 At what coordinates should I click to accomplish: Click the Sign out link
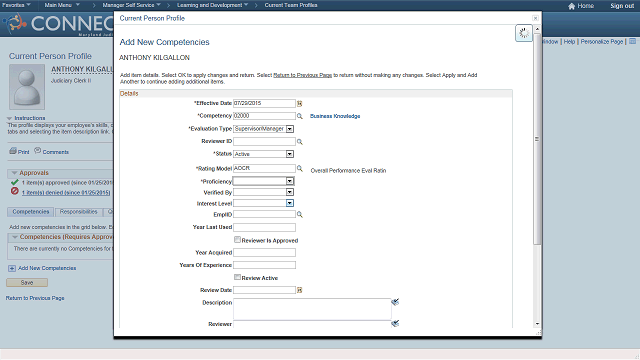[x=622, y=6]
